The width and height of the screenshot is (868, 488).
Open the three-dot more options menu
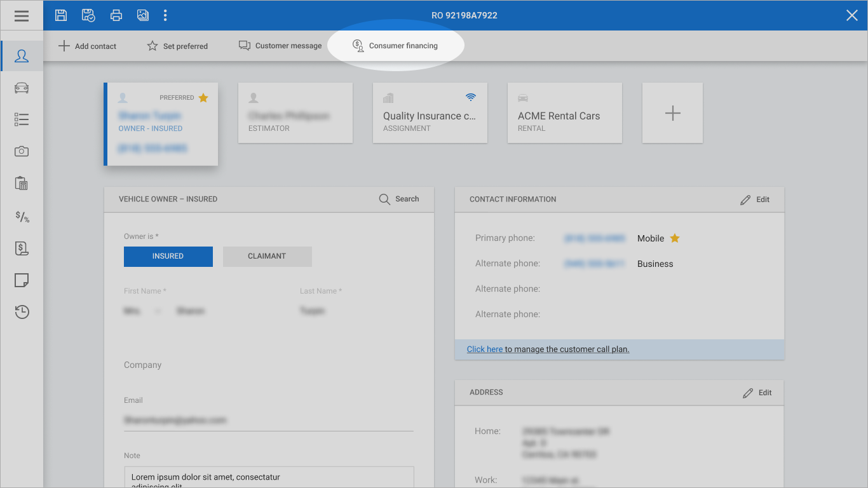(x=165, y=15)
